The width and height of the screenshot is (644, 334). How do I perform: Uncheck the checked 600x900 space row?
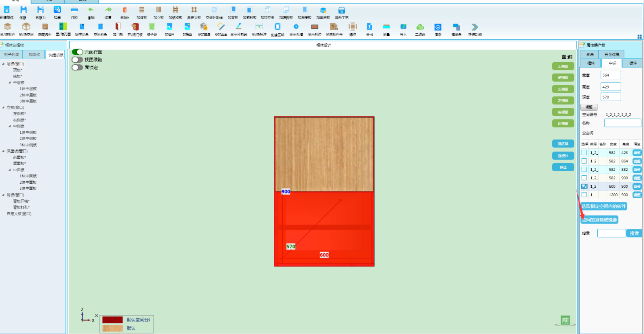(584, 186)
